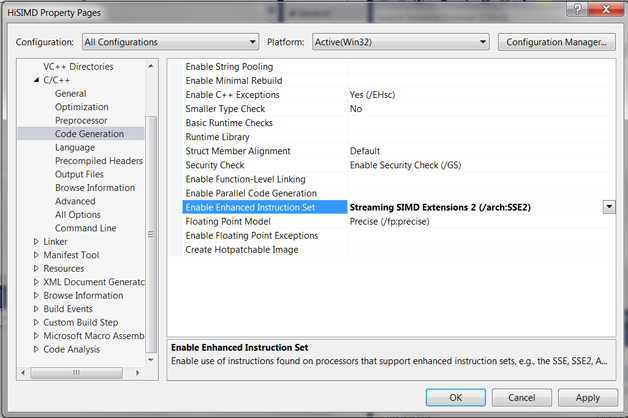
Task: Click horizontal scrollbar right arrow in tree
Action: (x=137, y=373)
